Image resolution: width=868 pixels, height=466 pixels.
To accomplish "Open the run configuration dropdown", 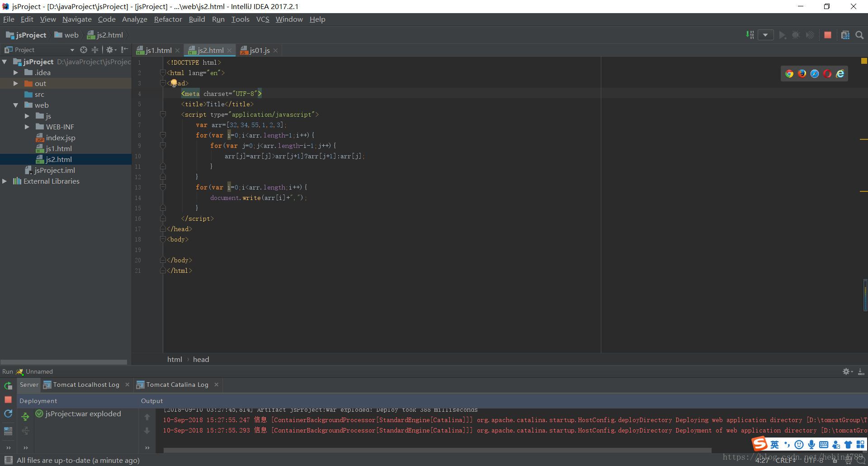I will (765, 35).
